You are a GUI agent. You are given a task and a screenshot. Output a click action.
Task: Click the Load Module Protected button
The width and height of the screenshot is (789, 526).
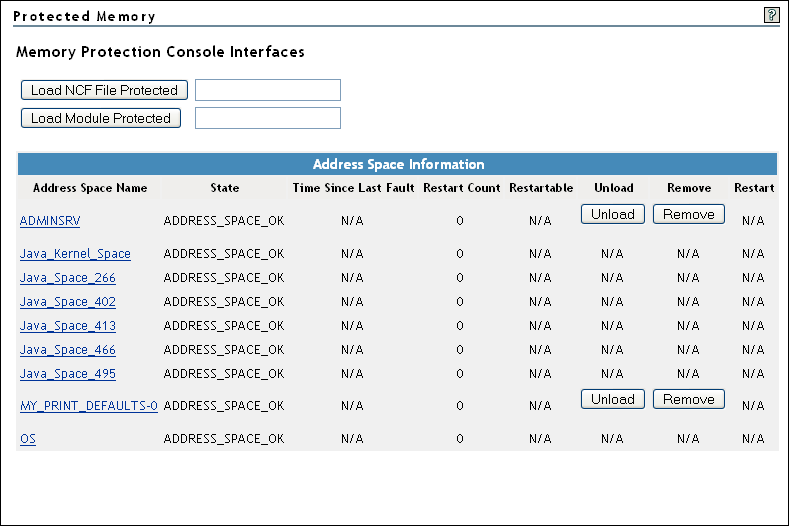tap(101, 118)
